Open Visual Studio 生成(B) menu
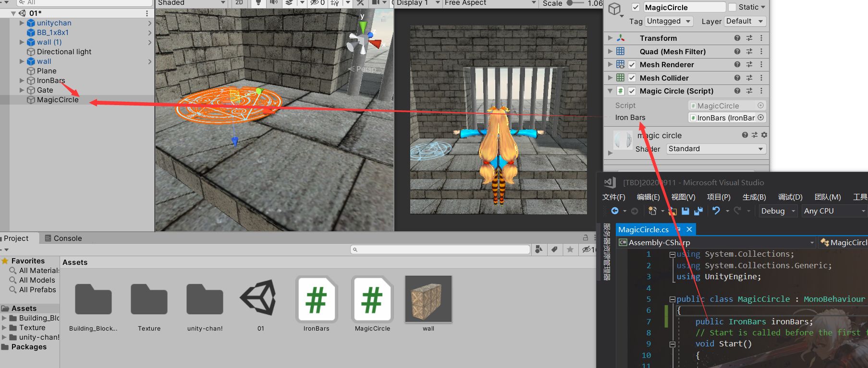The width and height of the screenshot is (868, 368). point(754,197)
